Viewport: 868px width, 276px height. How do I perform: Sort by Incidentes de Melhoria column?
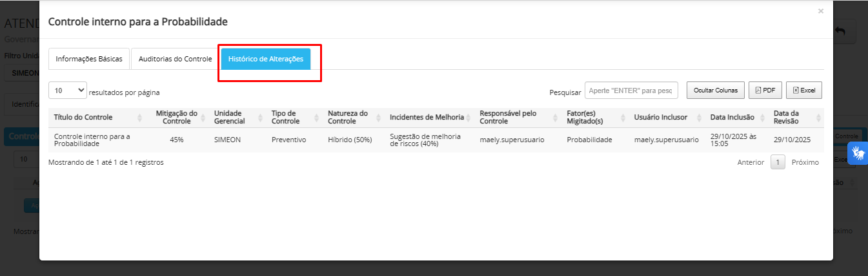point(427,117)
